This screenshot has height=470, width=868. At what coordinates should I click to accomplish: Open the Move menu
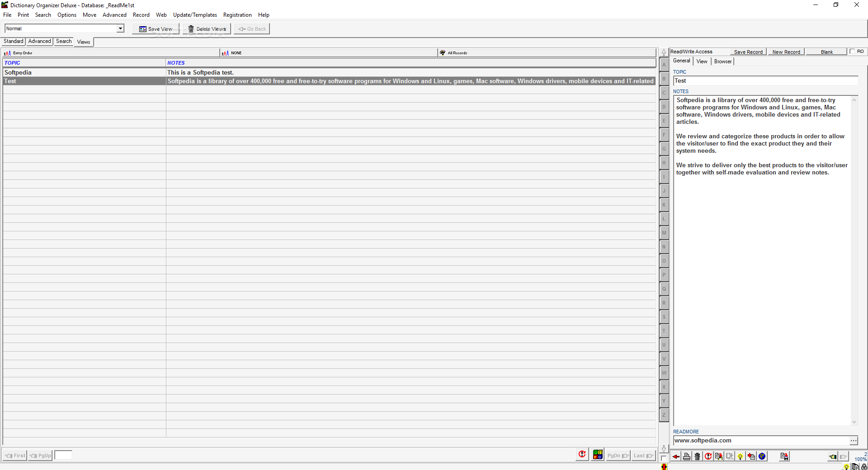coord(90,15)
